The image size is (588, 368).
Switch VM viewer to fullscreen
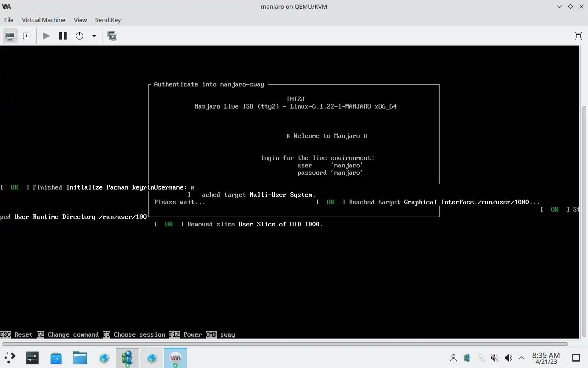click(x=578, y=36)
